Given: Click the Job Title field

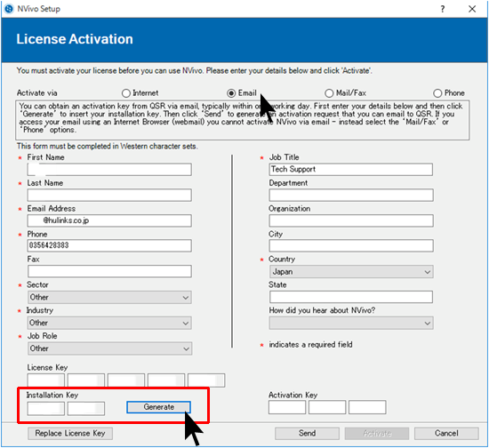Looking at the screenshot, I should (351, 169).
